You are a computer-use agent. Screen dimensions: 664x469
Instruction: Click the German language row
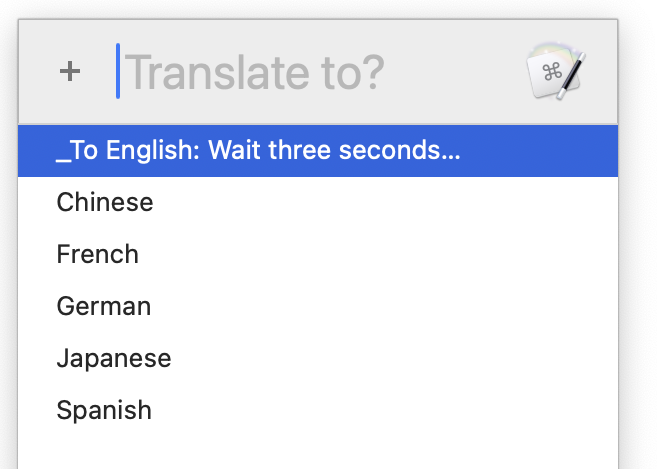coord(104,306)
